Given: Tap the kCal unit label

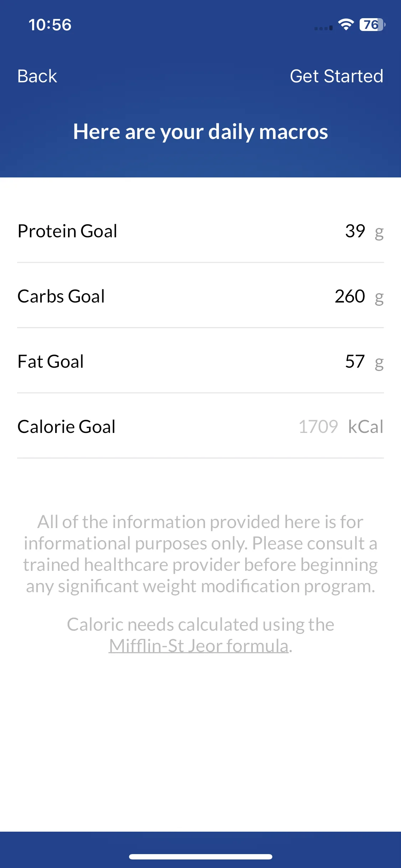Looking at the screenshot, I should (366, 427).
